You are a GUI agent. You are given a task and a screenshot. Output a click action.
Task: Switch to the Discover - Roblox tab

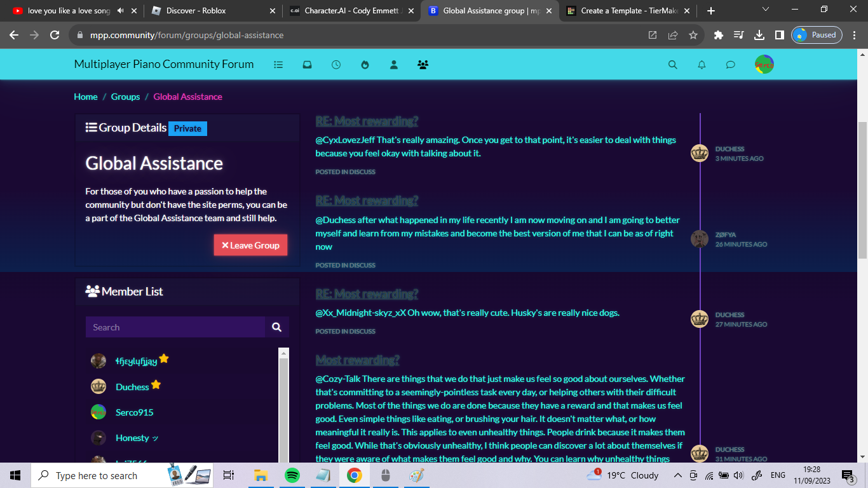(196, 11)
